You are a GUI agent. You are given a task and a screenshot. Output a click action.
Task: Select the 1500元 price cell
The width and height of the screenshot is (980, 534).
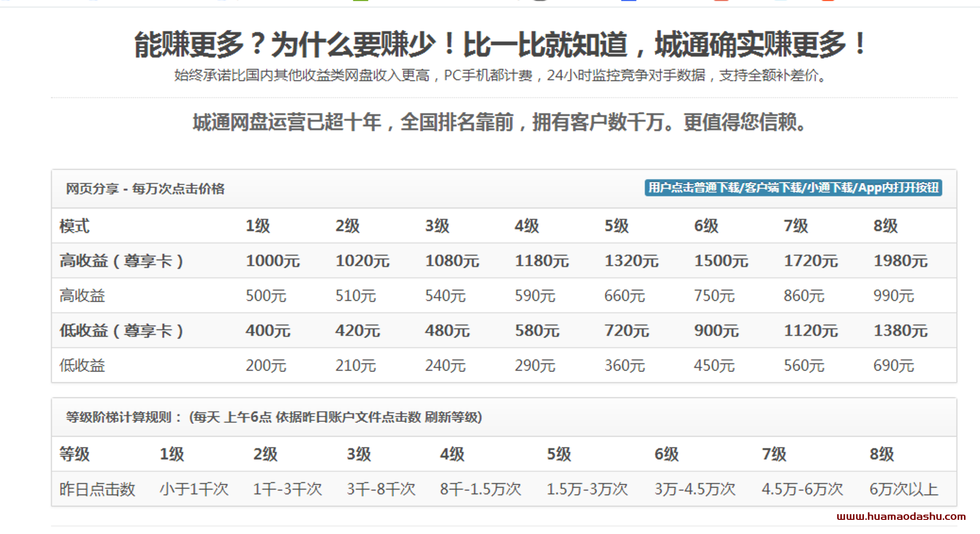(x=721, y=261)
